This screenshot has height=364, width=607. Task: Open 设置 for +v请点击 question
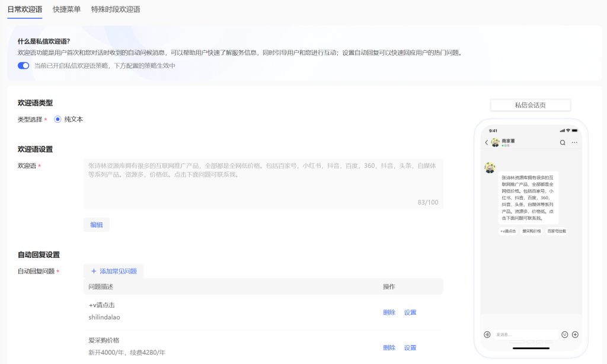point(410,312)
